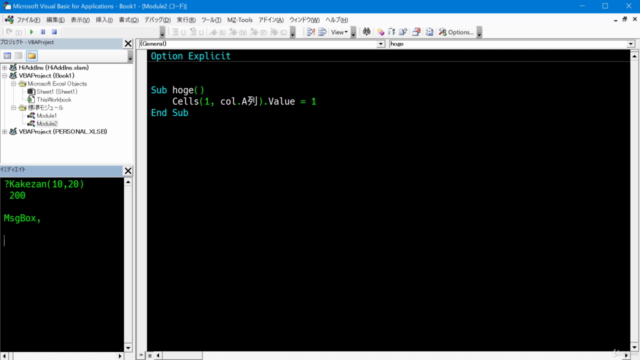Open the デバッグ(D) menu
640x360 pixels.
point(157,20)
